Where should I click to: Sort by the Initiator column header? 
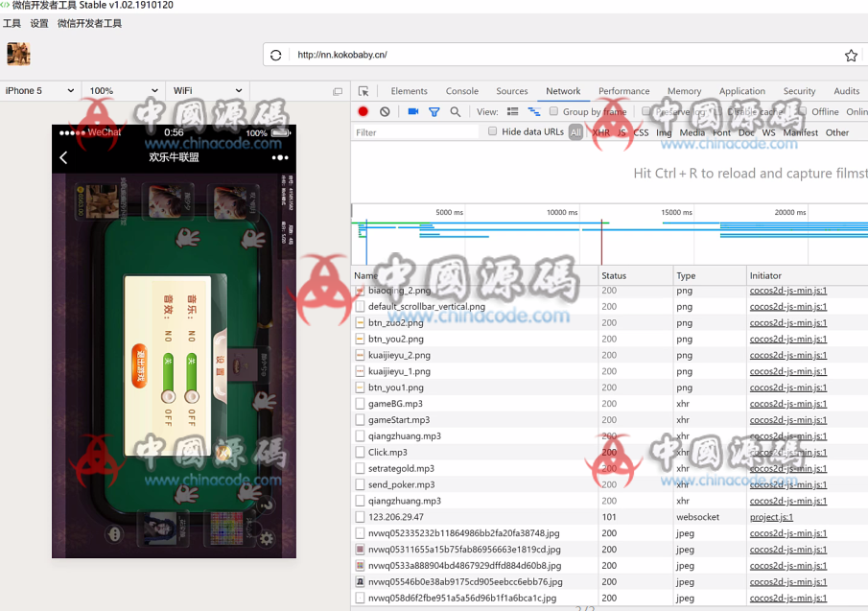tap(807, 275)
